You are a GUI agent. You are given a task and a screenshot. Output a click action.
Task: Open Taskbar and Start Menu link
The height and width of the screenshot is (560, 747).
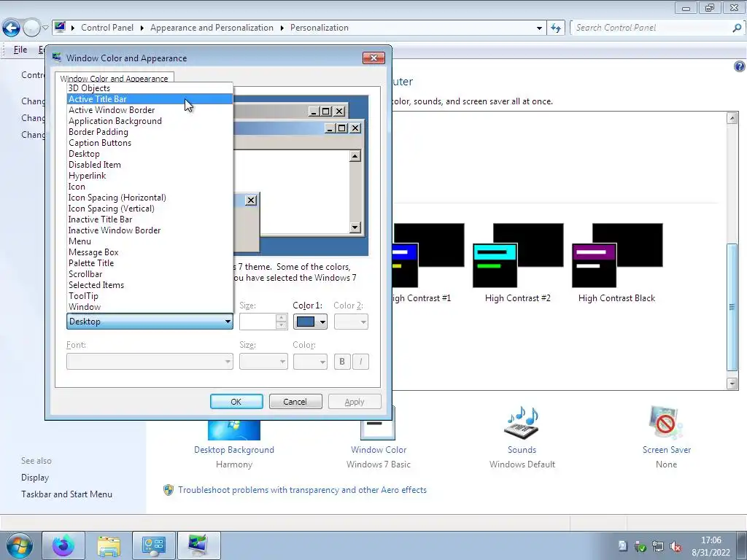(66, 494)
